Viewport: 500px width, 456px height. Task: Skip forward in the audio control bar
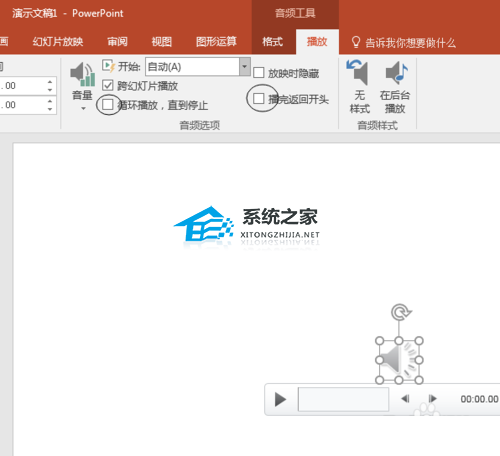coord(432,399)
